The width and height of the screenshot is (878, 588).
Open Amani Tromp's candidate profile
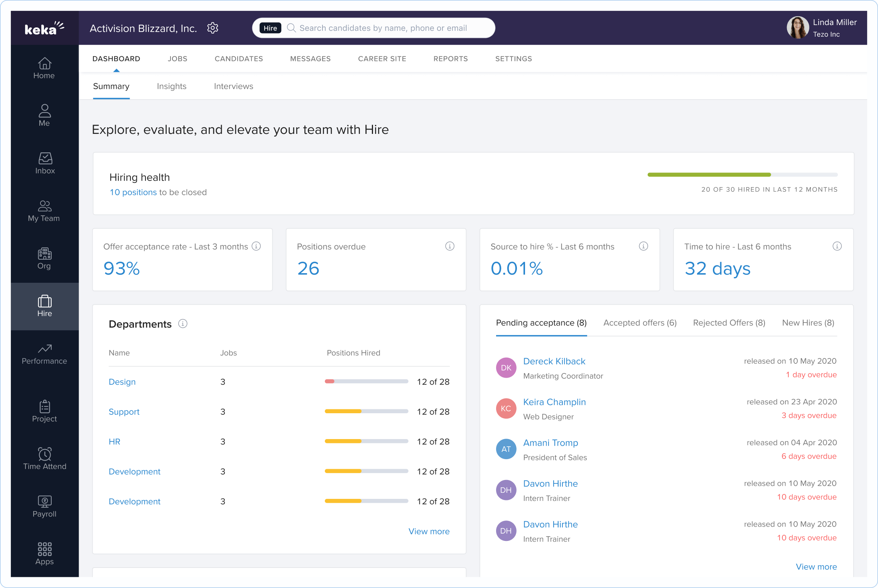(550, 443)
